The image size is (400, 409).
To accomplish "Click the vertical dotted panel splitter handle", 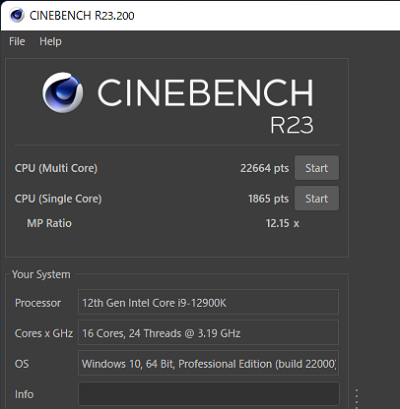I will coord(357,398).
